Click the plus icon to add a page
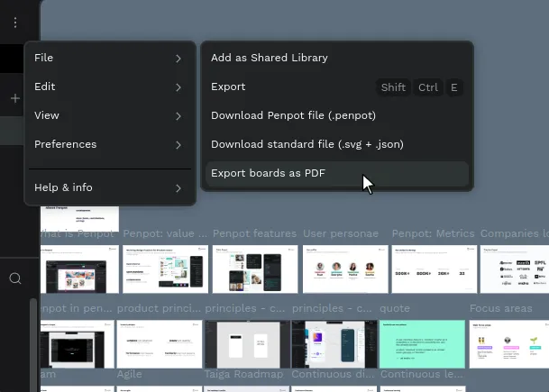Viewport: 549px width, 392px height. coord(15,98)
